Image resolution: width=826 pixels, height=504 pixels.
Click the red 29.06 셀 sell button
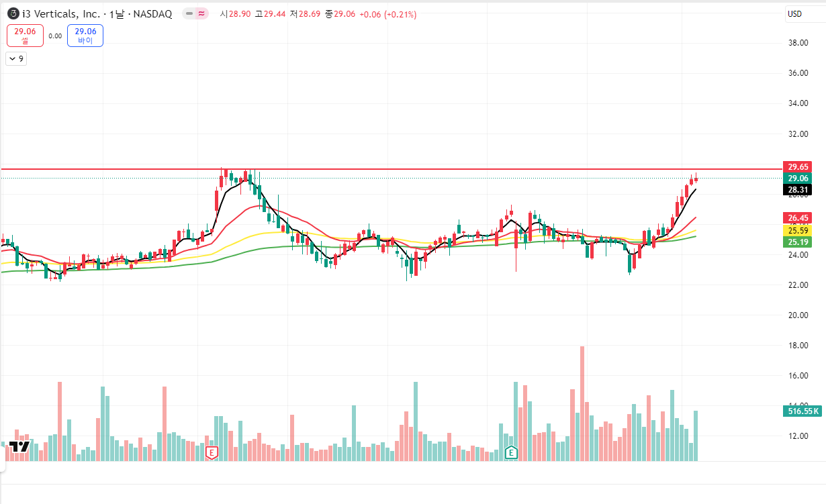[x=25, y=36]
